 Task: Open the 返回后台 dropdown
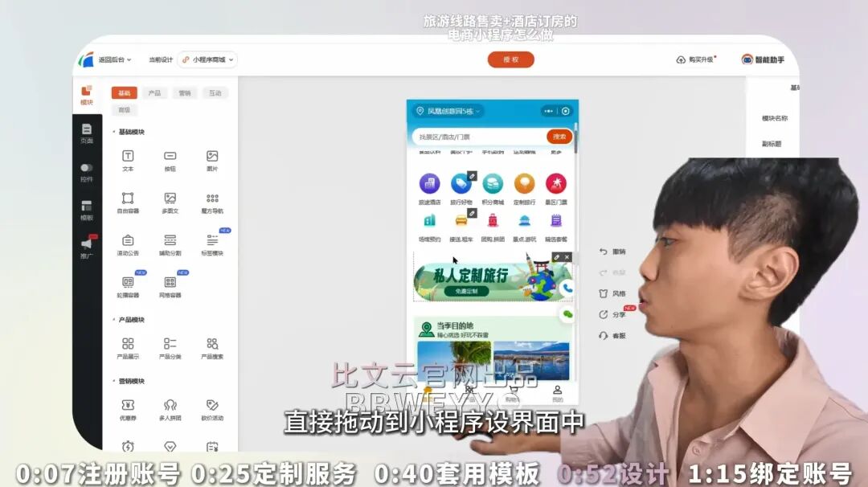[x=115, y=59]
